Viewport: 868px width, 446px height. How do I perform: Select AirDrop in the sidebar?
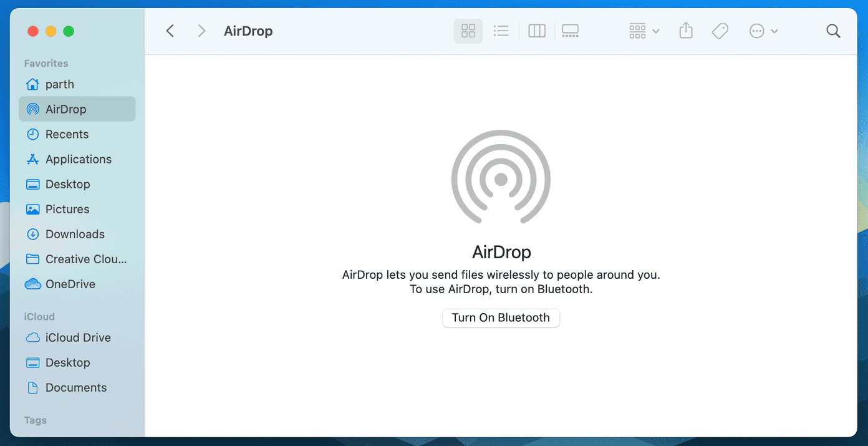[77, 109]
